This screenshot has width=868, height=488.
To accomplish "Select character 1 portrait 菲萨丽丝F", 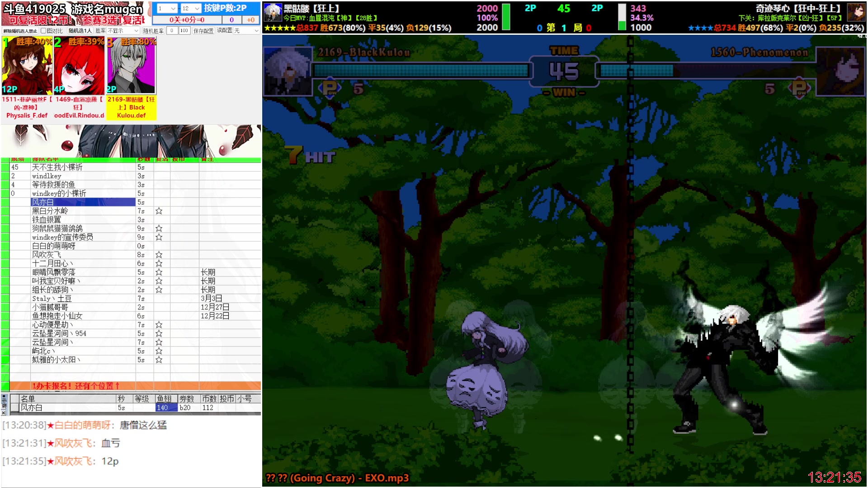I will (27, 66).
